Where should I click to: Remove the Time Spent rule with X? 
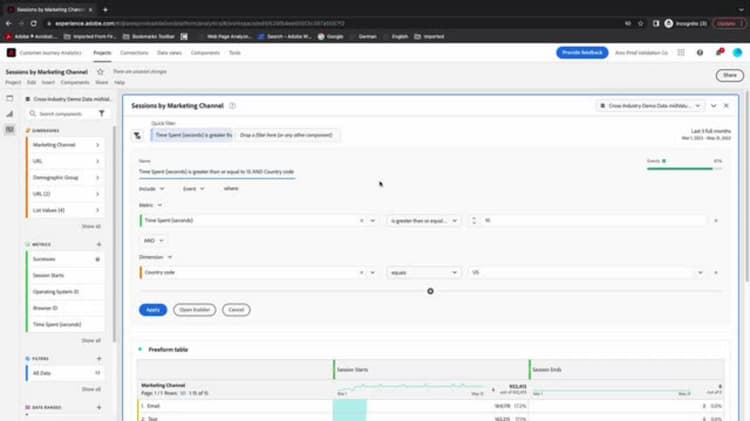point(716,221)
